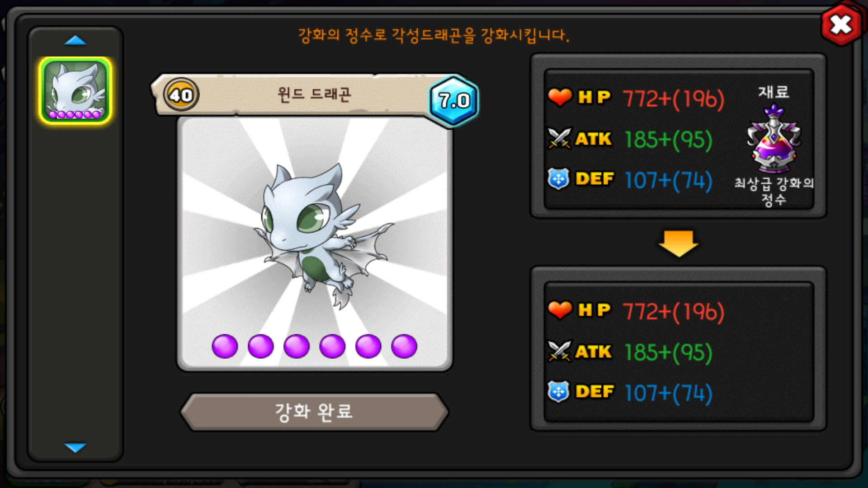This screenshot has height=488, width=868.
Task: Click the blue 7.0 hexagon grade badge
Action: click(453, 100)
